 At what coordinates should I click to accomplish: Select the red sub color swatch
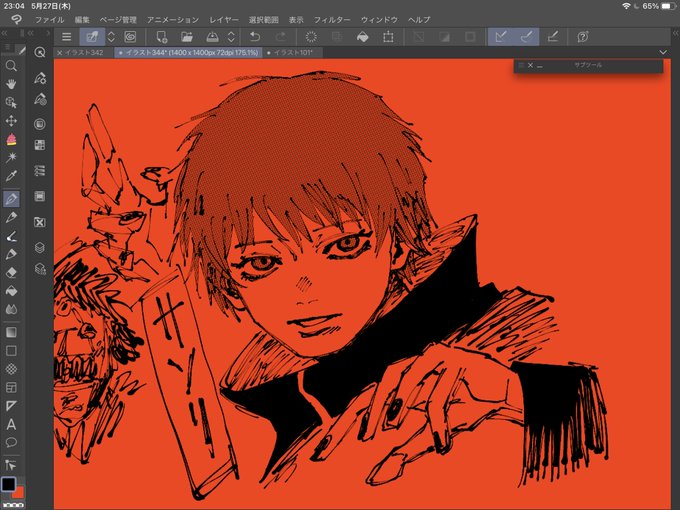click(20, 493)
